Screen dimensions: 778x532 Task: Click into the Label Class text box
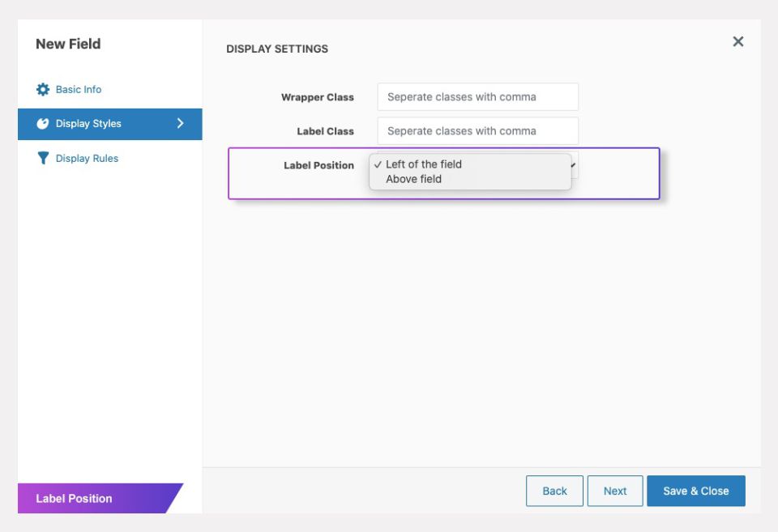pyautogui.click(x=477, y=131)
